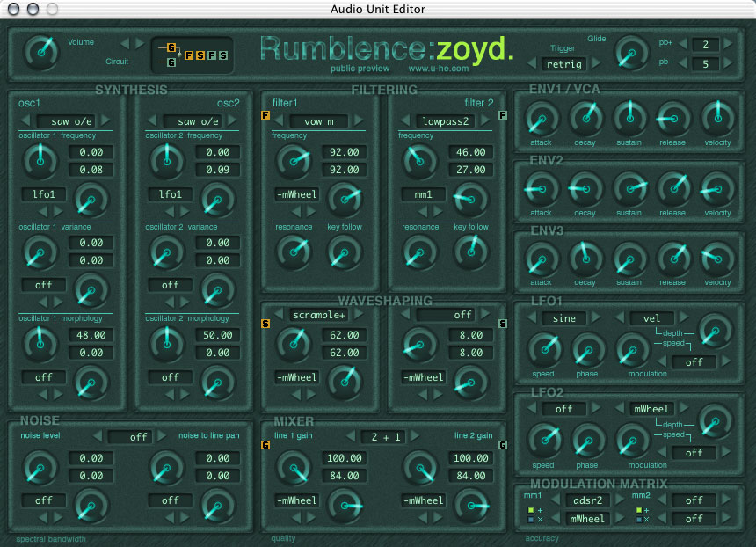Open the retrig Trigger mode selector

pyautogui.click(x=564, y=64)
